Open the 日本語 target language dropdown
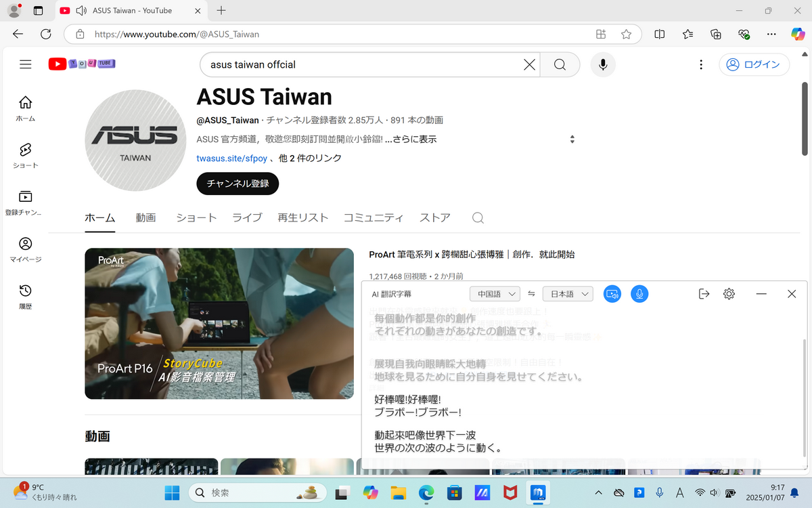Image resolution: width=812 pixels, height=508 pixels. (568, 294)
